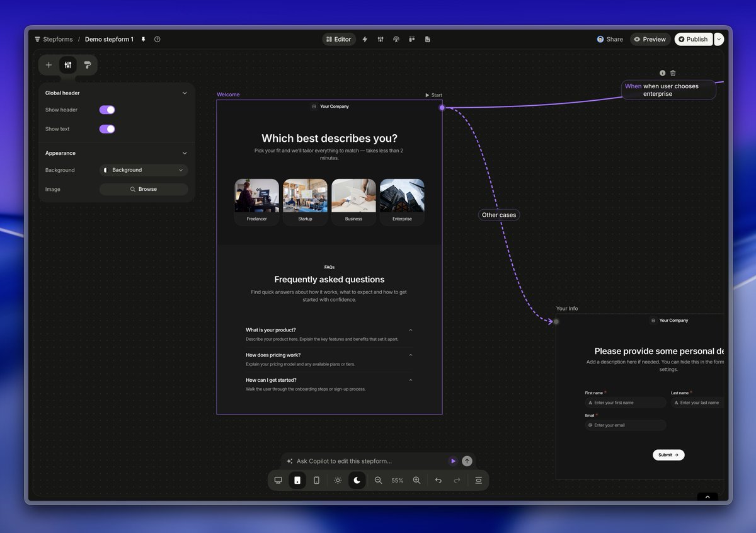
Task: Open the Background appearance dropdown
Action: (x=144, y=170)
